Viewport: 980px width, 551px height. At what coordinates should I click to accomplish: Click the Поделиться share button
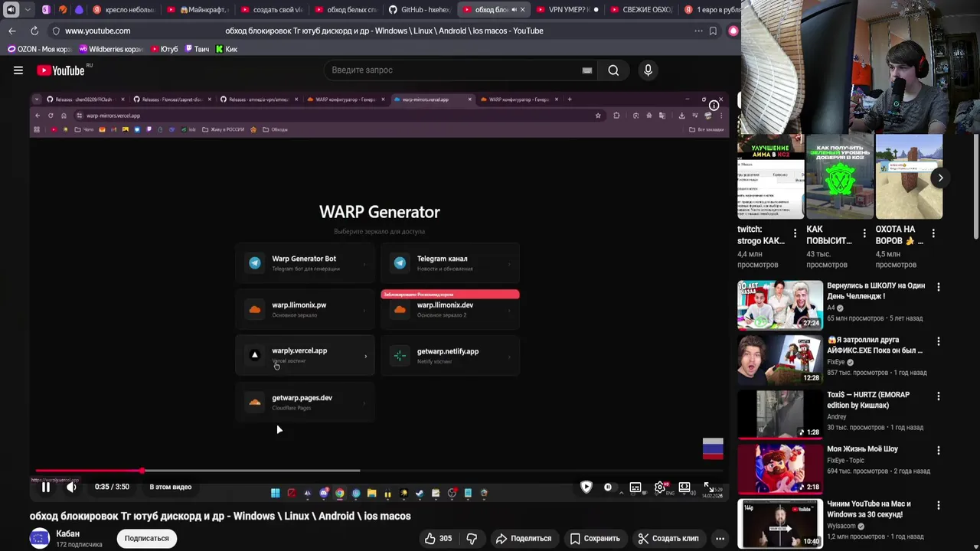(524, 539)
